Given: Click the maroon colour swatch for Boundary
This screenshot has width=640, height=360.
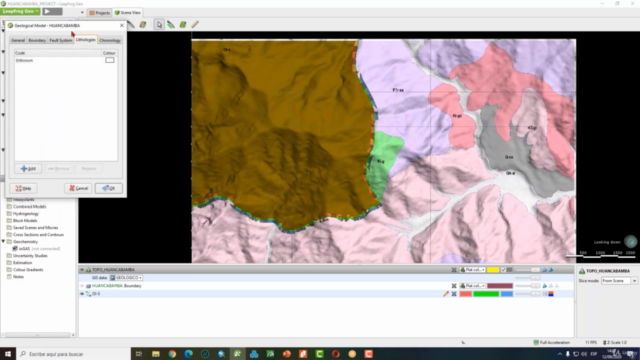Looking at the screenshot, I should 500,286.
